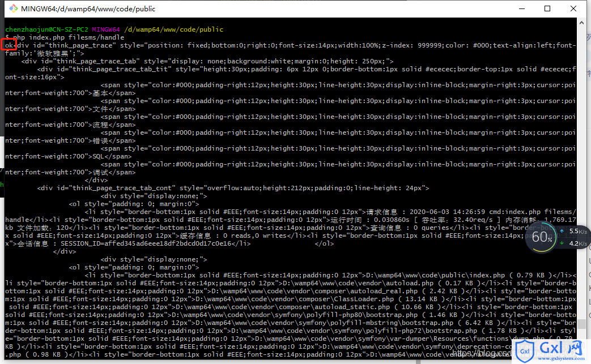Click the scrollbar up arrow
The image size is (591, 364).
pos(581,23)
